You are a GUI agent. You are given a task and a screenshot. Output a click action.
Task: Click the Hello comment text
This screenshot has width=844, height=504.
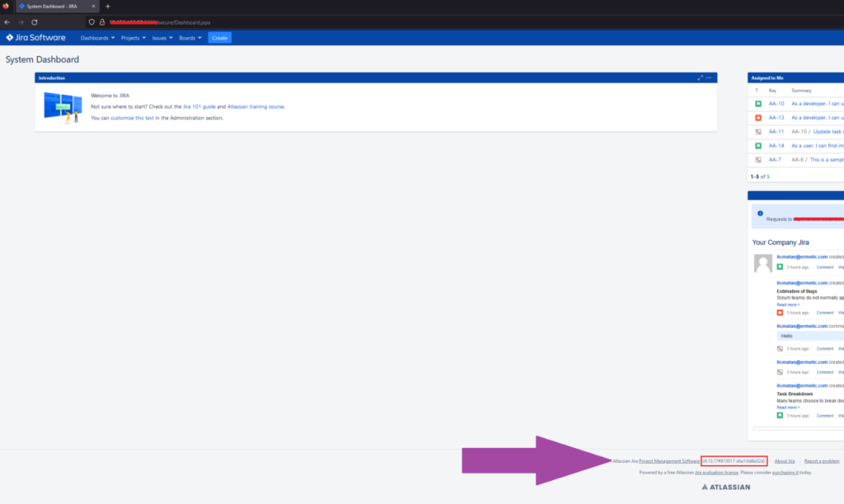[x=787, y=336]
